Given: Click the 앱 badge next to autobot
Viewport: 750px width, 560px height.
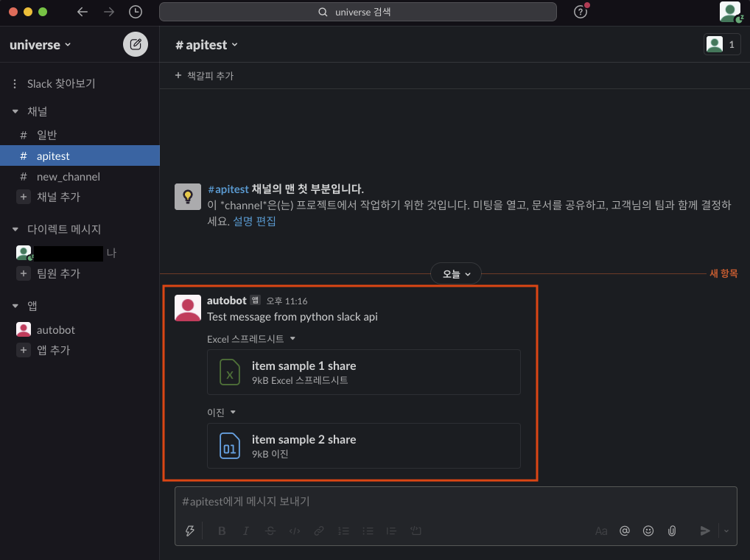Looking at the screenshot, I should click(x=256, y=300).
